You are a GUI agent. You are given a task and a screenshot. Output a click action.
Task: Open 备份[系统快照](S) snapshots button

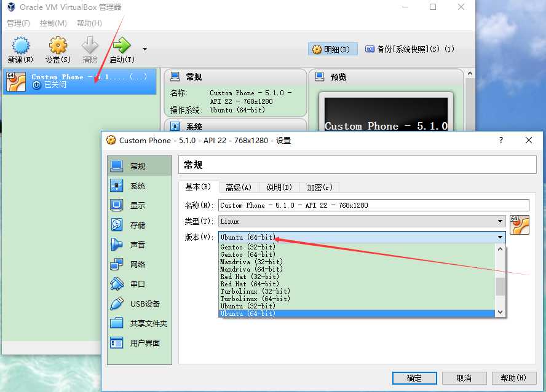pos(410,49)
